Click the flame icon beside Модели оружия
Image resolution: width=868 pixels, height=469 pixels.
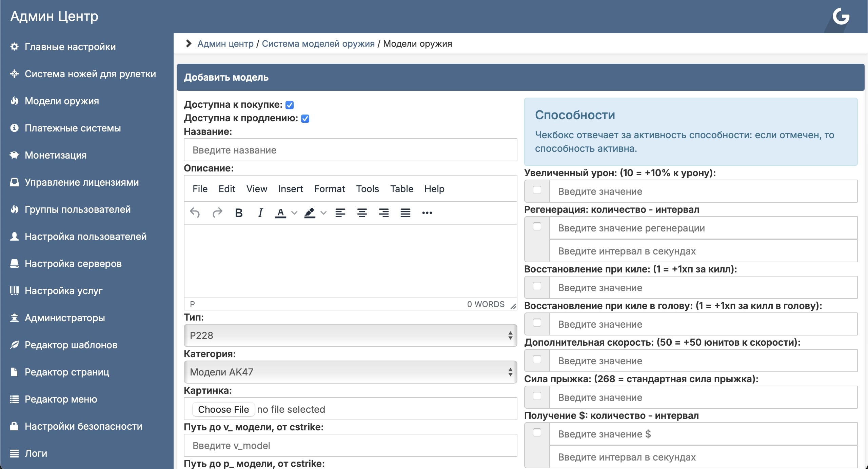14,101
